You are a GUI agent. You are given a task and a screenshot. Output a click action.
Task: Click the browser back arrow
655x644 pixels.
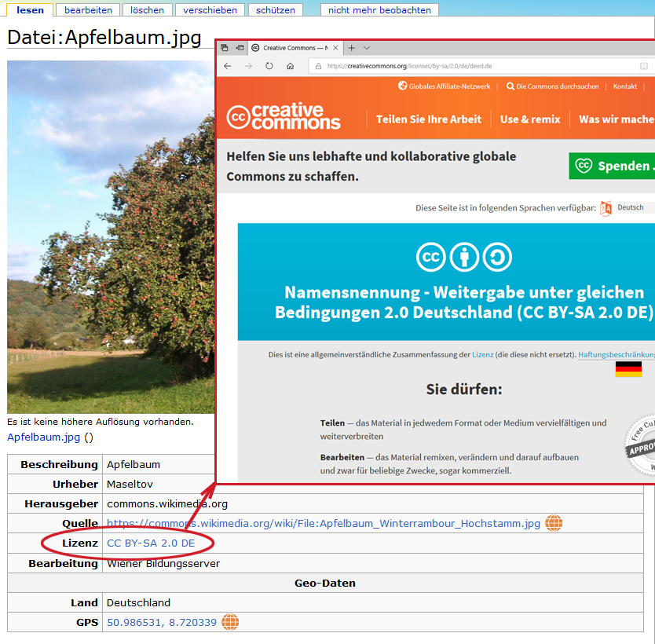coord(228,67)
